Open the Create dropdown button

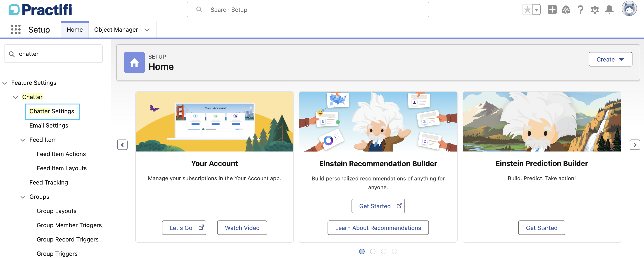coord(610,59)
